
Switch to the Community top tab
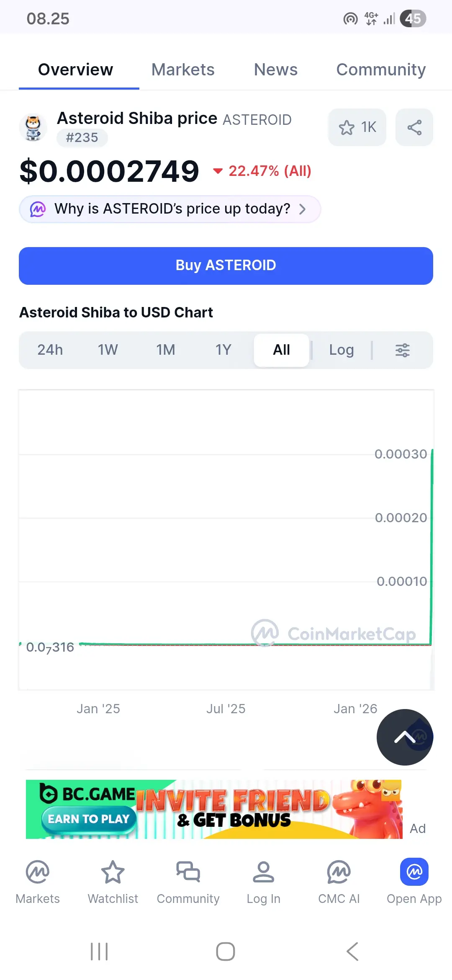click(x=381, y=70)
